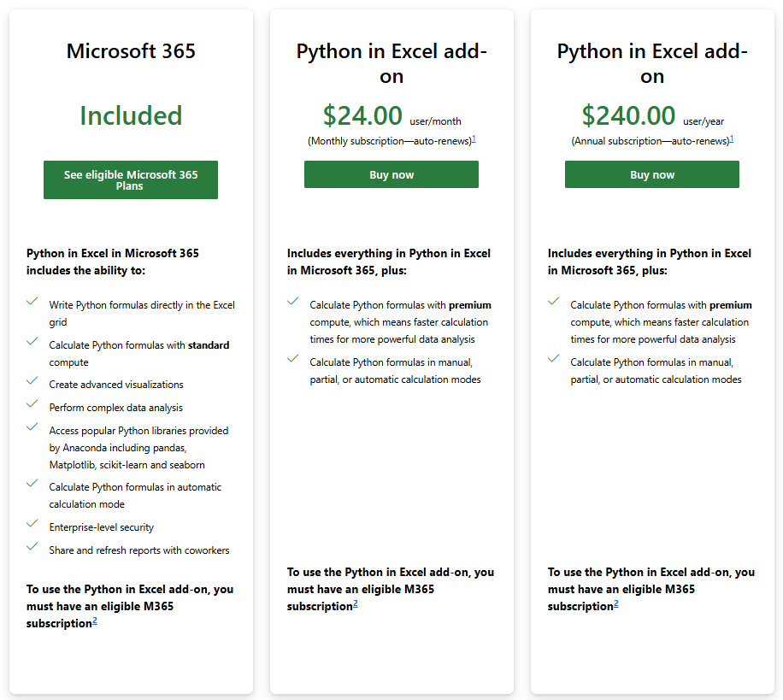Click the green Included price heading
Screen dimensions: 783x700
[x=131, y=116]
